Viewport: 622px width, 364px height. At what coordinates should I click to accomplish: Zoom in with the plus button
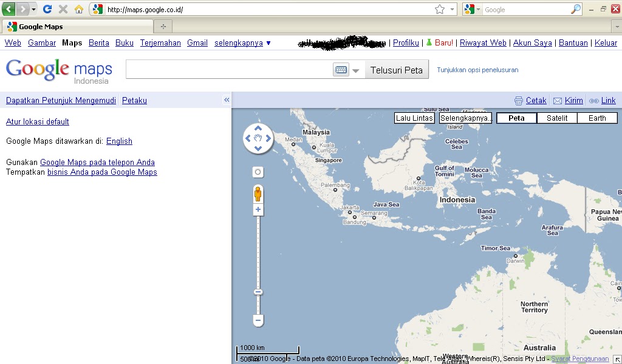(x=258, y=209)
